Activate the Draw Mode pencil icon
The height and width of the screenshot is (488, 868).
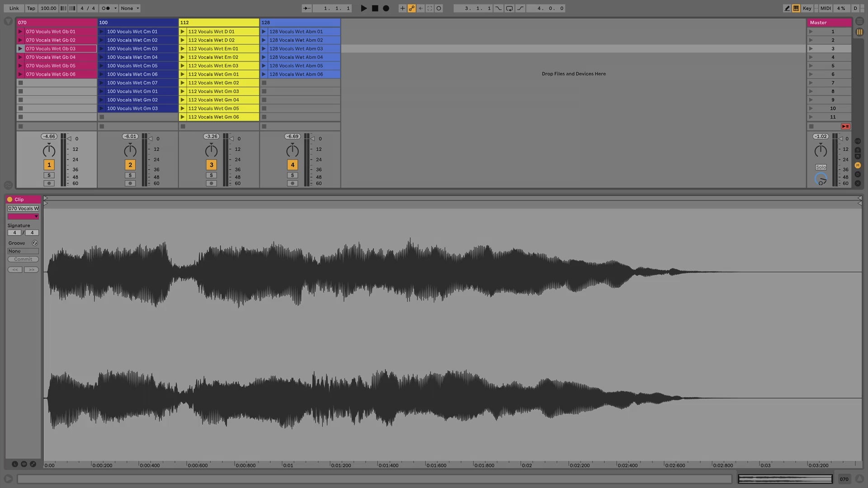[x=787, y=8]
